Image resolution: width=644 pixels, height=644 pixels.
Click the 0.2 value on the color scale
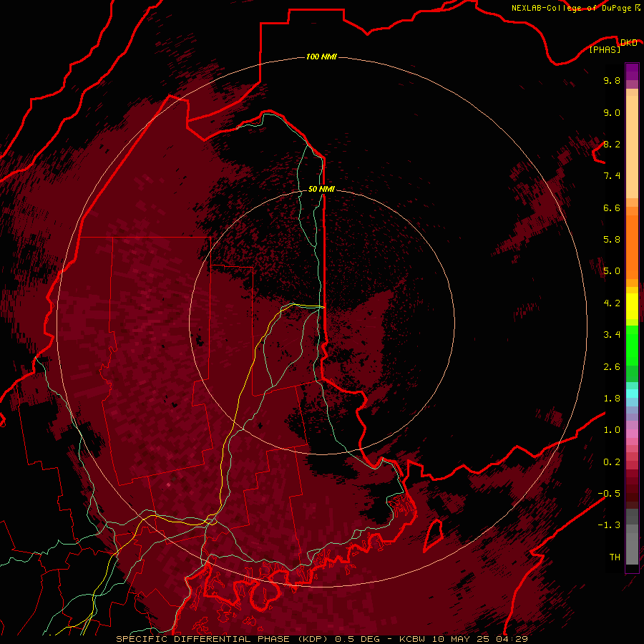(x=612, y=462)
